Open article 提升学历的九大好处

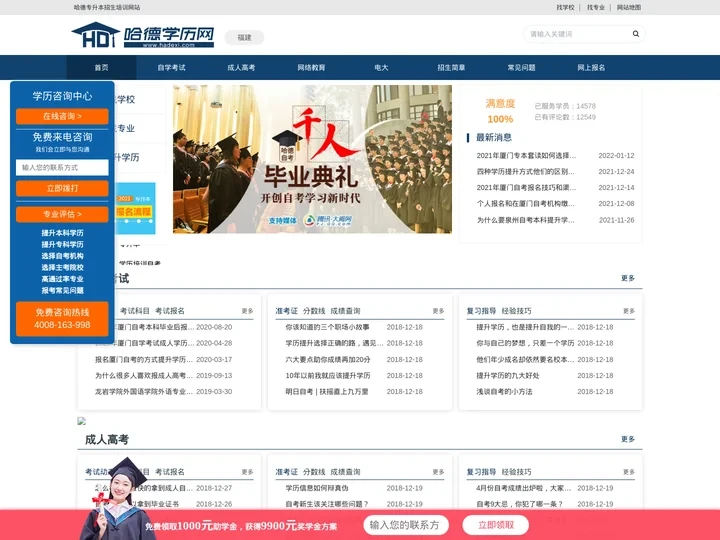508,376
